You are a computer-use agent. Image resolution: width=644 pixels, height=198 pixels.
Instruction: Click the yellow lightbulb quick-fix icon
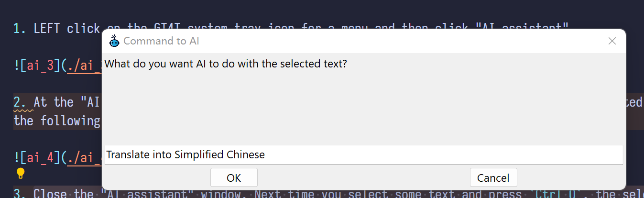tap(20, 173)
